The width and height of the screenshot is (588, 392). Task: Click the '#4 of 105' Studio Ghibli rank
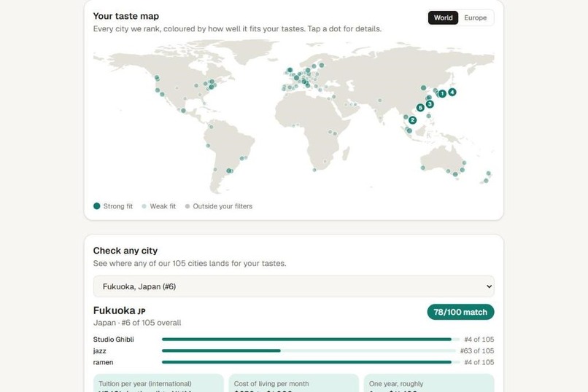[479, 340]
